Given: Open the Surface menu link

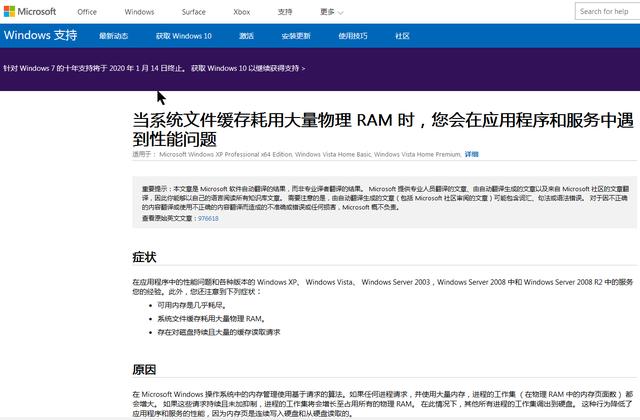Looking at the screenshot, I should point(193,12).
